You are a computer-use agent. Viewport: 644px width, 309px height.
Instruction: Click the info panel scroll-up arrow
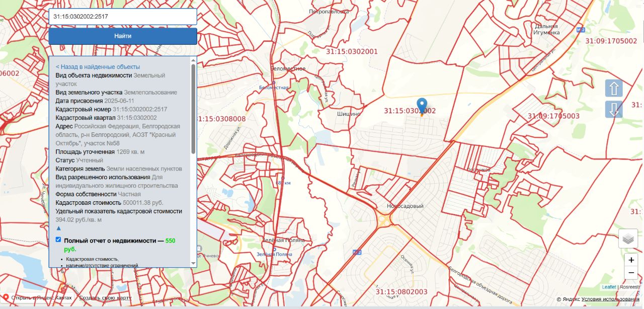pyautogui.click(x=193, y=60)
